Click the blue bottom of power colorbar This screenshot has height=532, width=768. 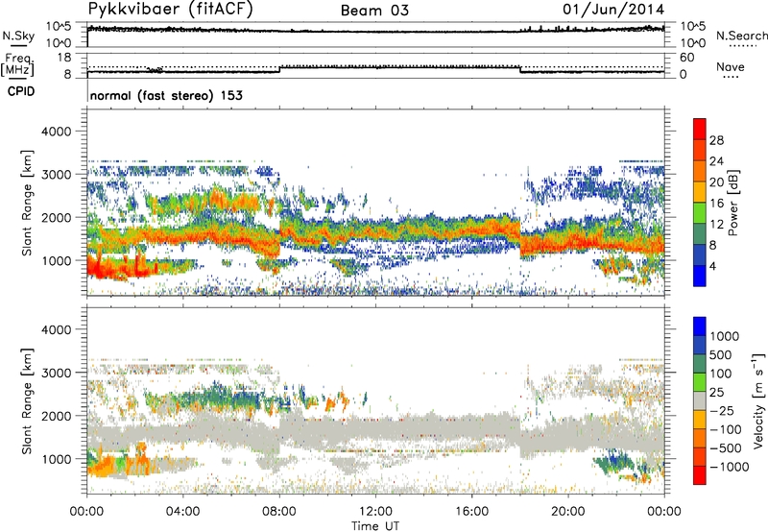[x=700, y=276]
